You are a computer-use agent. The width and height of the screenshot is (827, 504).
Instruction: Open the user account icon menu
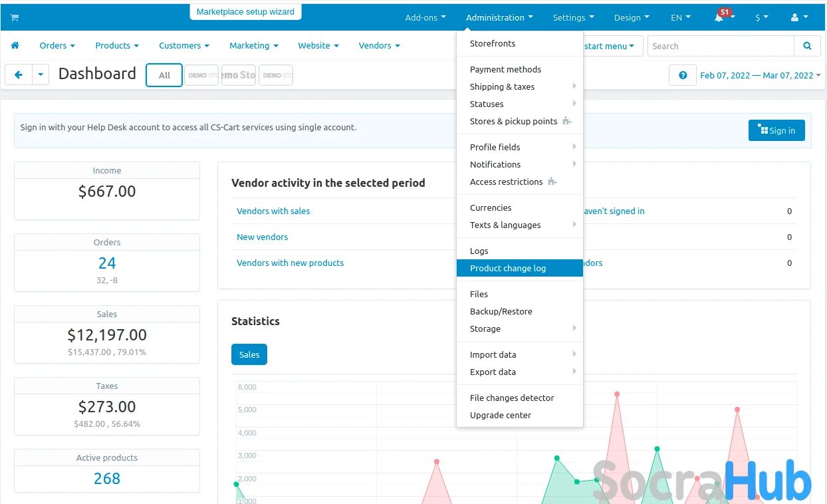(x=800, y=18)
